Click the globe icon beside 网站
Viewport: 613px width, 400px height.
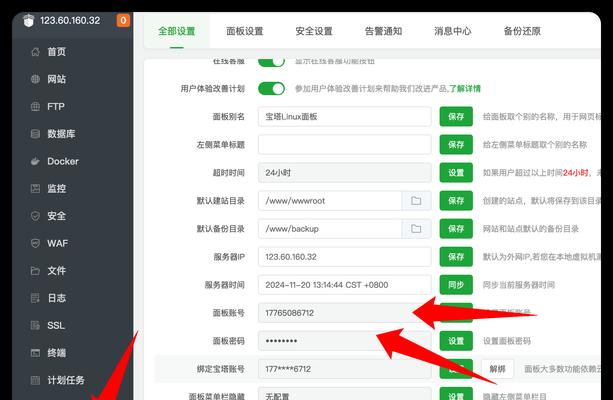click(x=35, y=79)
